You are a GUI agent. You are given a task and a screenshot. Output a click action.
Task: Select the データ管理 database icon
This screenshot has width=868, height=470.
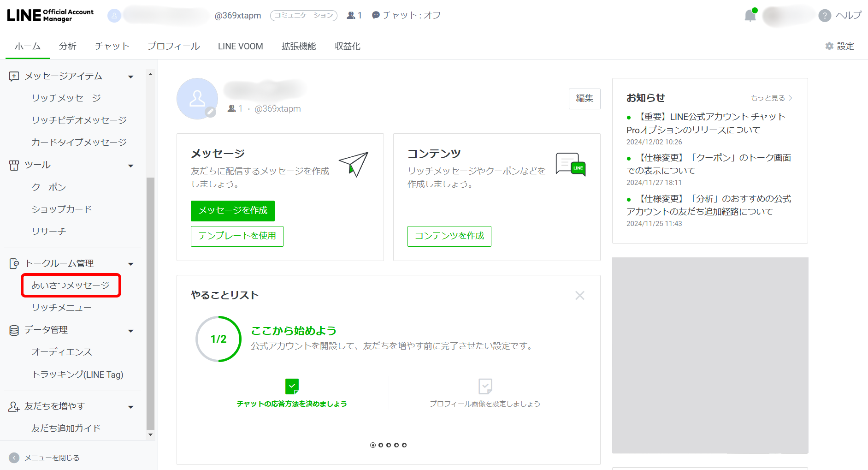13,330
